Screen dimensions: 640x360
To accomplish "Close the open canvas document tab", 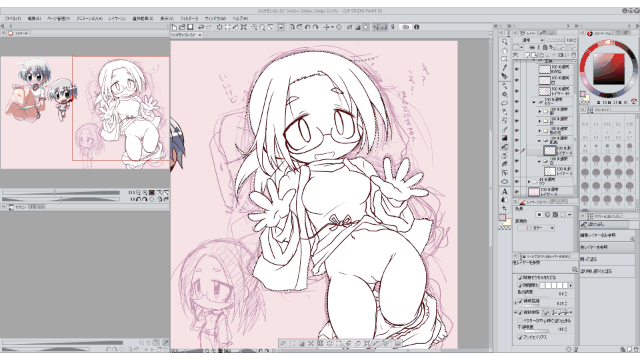I will [x=200, y=35].
